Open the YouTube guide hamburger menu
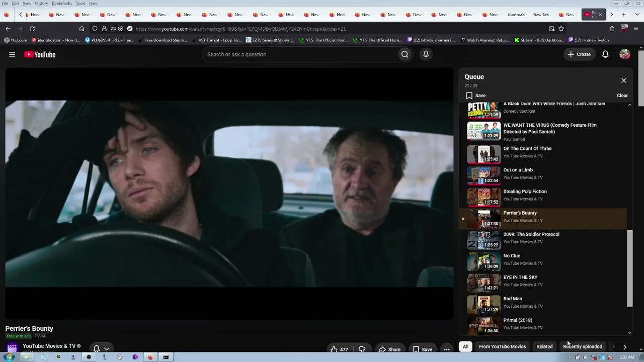Image resolution: width=644 pixels, height=362 pixels. [12, 54]
